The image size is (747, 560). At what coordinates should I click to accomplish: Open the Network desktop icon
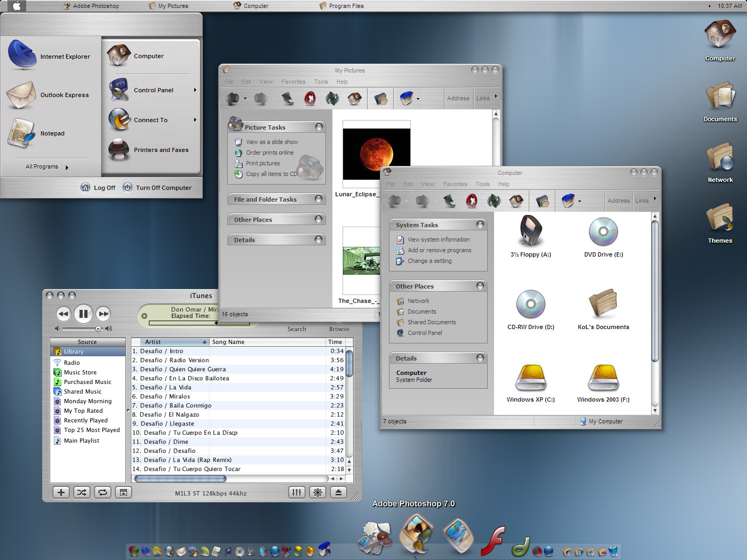pyautogui.click(x=720, y=163)
